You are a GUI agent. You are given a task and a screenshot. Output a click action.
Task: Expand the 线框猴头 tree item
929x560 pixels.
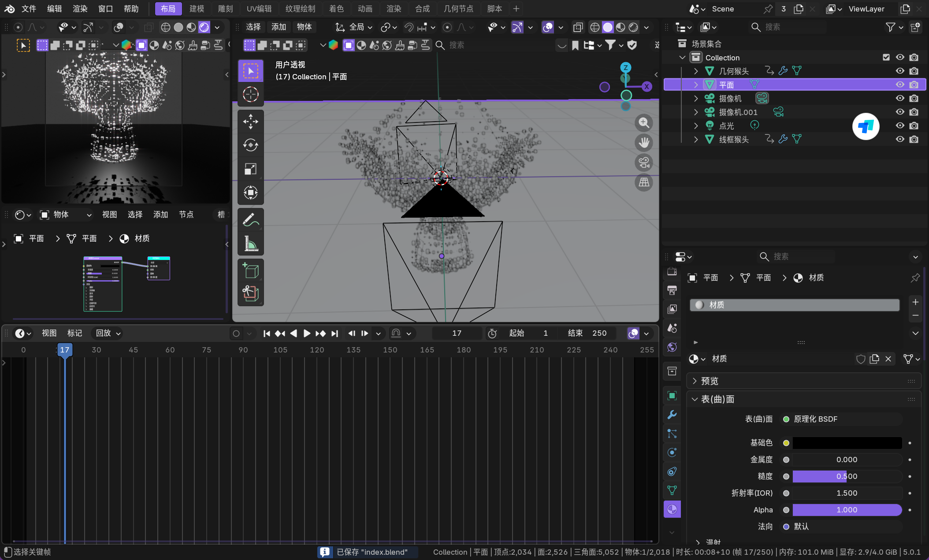click(696, 139)
